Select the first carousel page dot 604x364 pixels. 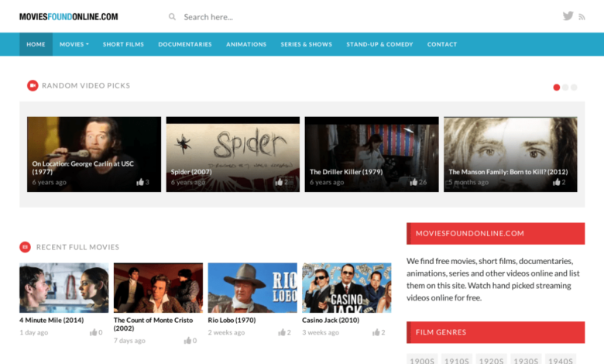[556, 88]
